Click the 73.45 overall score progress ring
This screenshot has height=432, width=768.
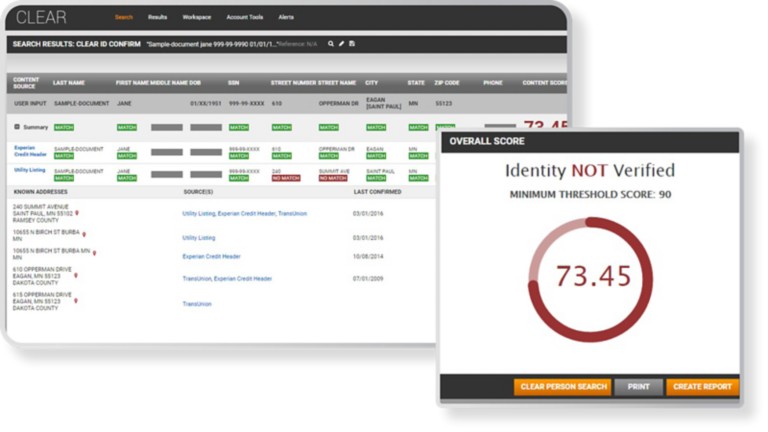point(590,279)
